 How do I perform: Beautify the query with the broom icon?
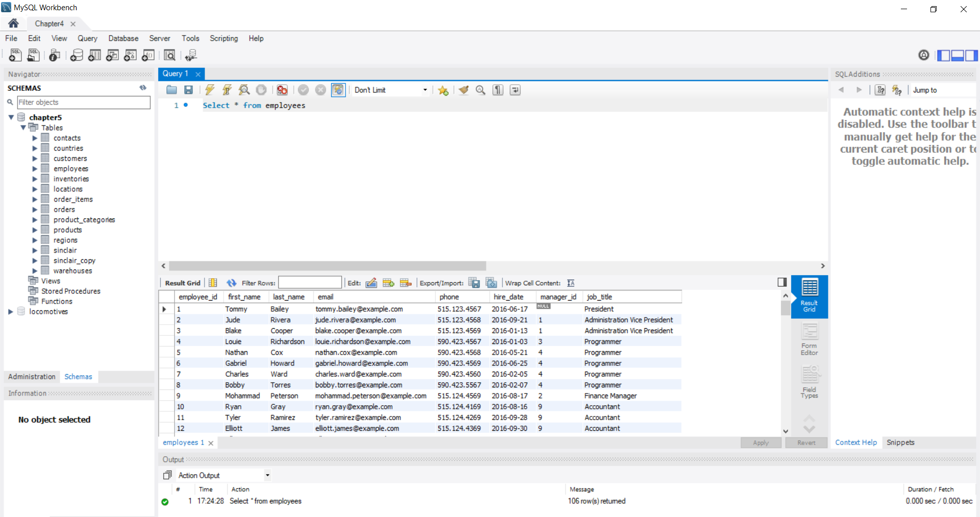click(463, 90)
